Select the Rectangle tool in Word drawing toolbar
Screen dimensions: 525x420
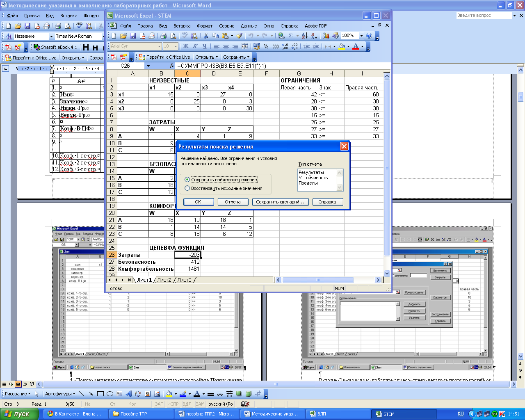coord(100,394)
